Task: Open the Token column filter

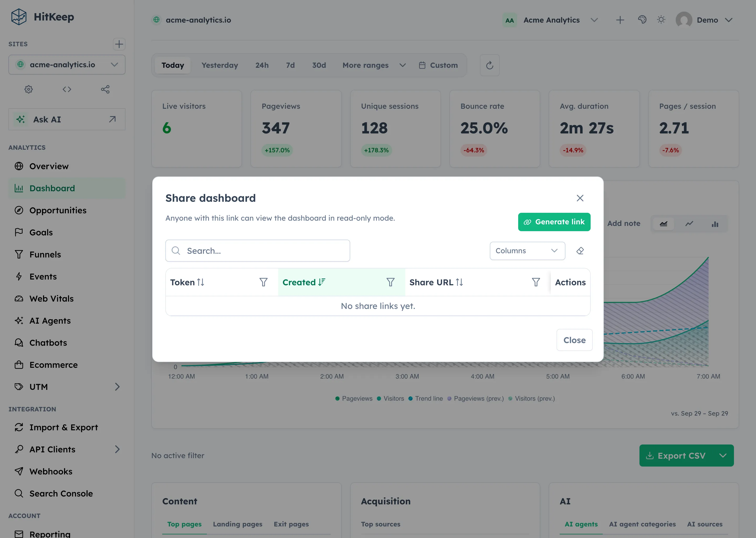Action: [x=264, y=282]
